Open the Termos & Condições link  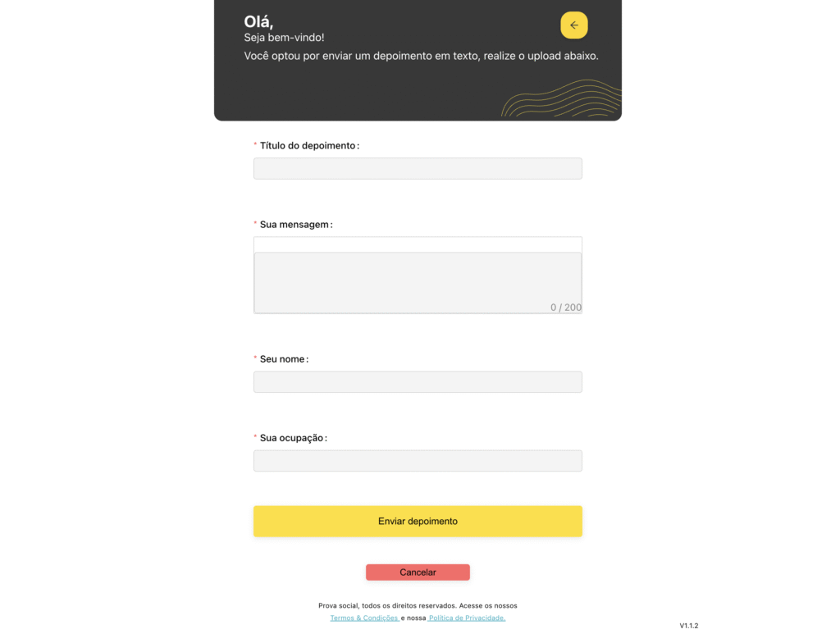pos(363,618)
